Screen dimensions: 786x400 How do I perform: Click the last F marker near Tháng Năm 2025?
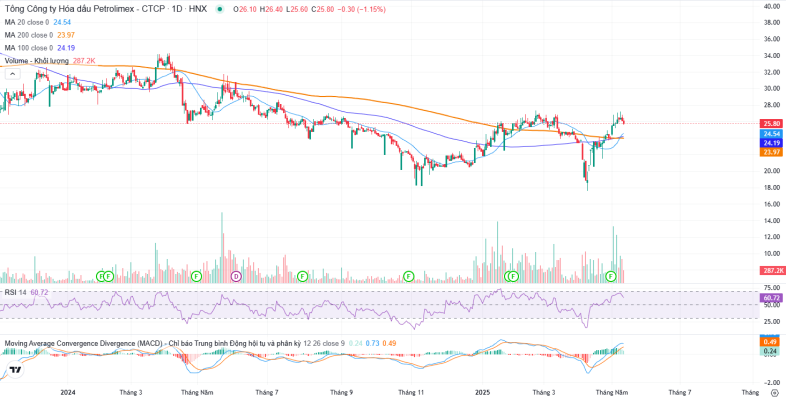[x=611, y=276]
